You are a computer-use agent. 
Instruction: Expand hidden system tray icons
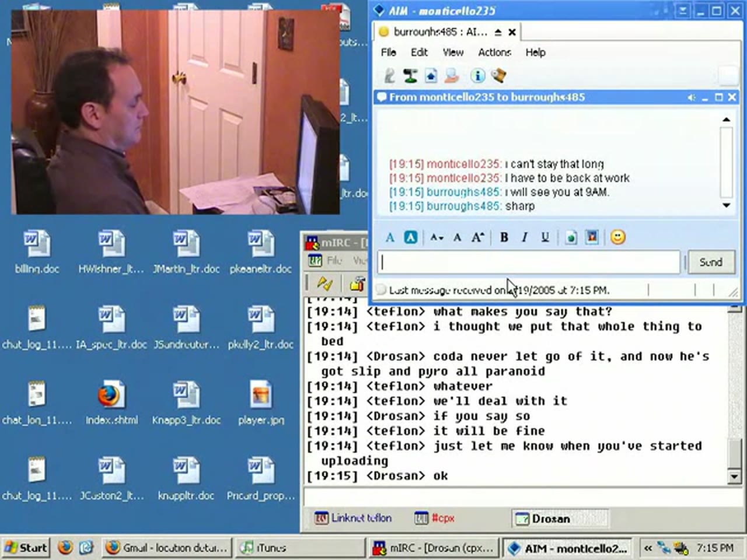tap(648, 548)
